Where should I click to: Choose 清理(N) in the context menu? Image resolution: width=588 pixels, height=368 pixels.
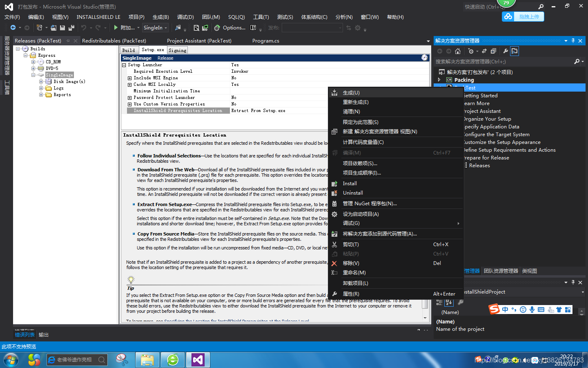tap(396, 112)
